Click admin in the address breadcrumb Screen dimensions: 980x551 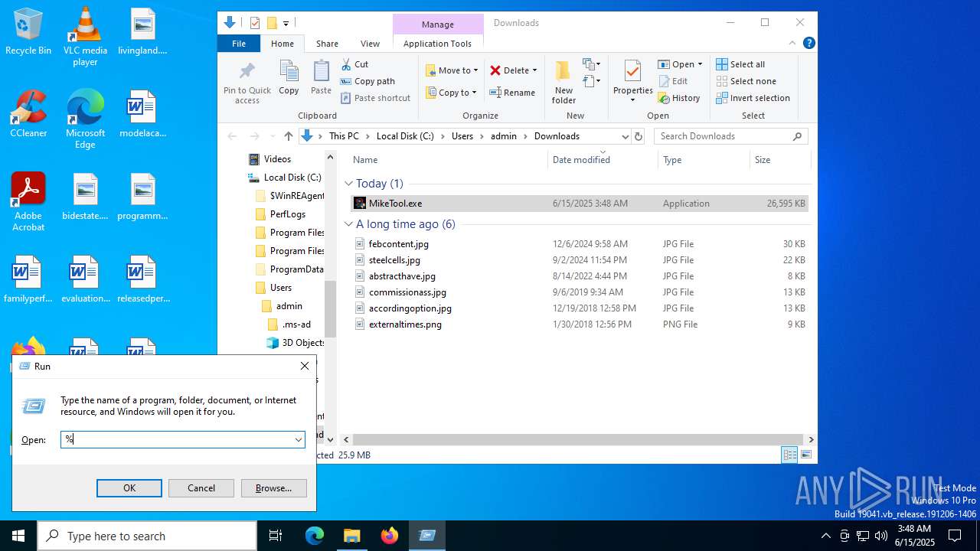click(504, 136)
